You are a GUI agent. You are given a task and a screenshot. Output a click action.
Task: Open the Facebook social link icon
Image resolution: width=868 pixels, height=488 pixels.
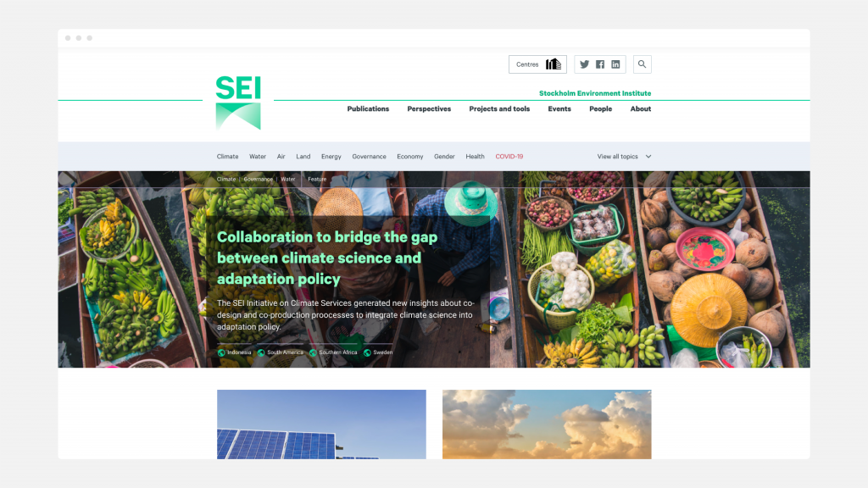[x=600, y=64]
